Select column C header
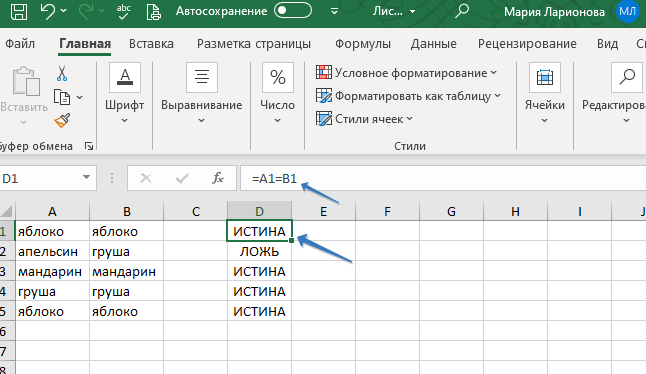This screenshot has width=646, height=374. tap(196, 211)
